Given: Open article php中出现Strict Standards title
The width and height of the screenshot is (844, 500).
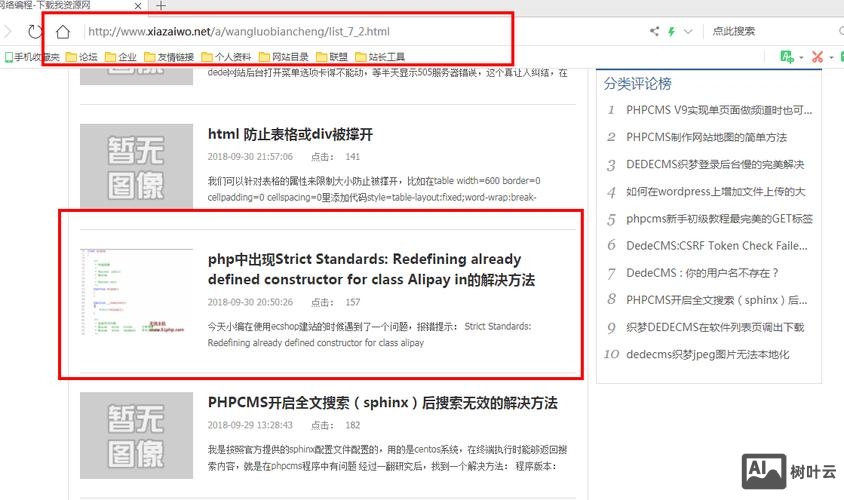Looking at the screenshot, I should pyautogui.click(x=371, y=269).
